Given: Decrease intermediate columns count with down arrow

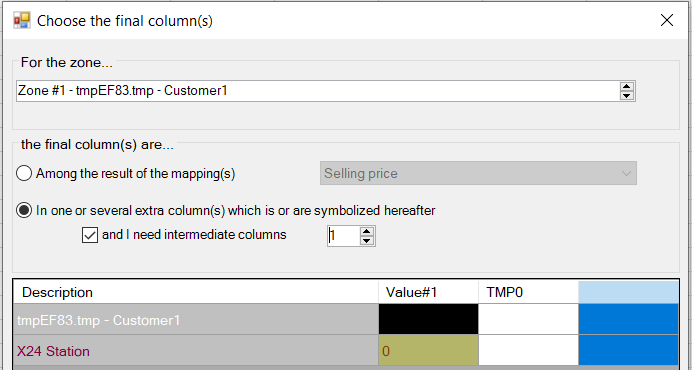Looking at the screenshot, I should click(367, 241).
